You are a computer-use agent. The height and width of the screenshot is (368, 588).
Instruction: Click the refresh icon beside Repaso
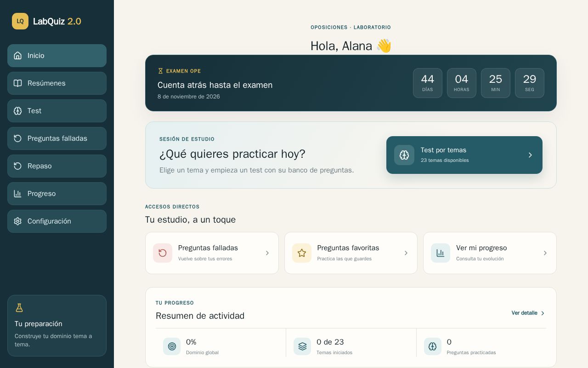(17, 166)
